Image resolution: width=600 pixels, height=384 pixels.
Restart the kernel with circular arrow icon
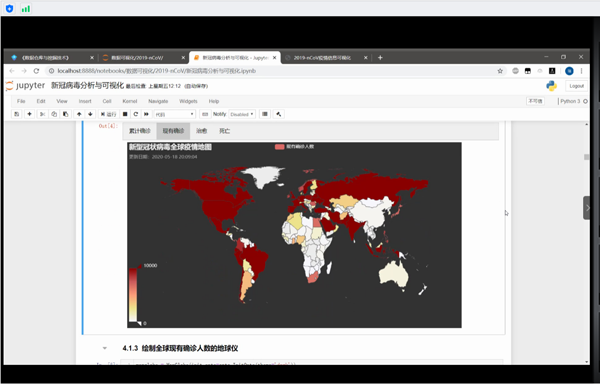(135, 114)
